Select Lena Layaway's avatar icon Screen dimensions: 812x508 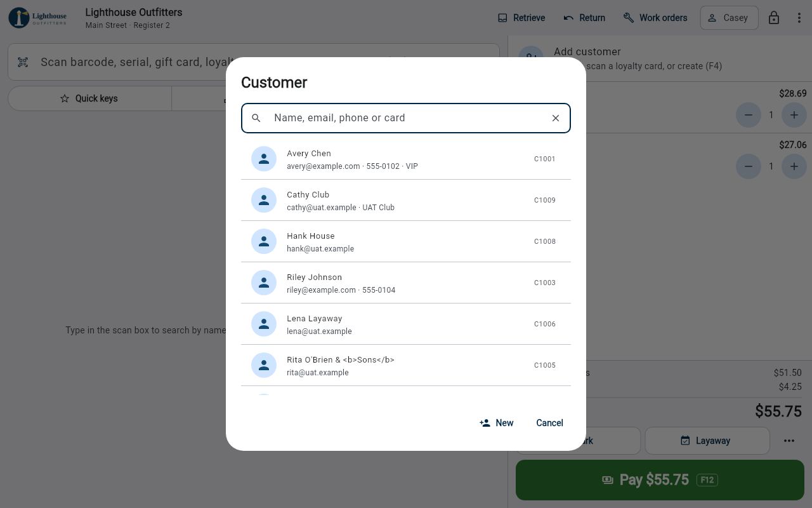264,324
